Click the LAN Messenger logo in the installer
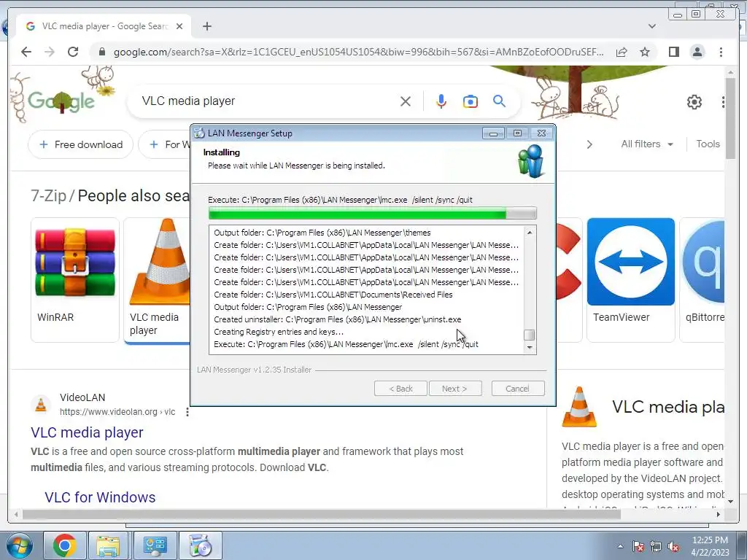The height and width of the screenshot is (560, 747). pos(531,161)
